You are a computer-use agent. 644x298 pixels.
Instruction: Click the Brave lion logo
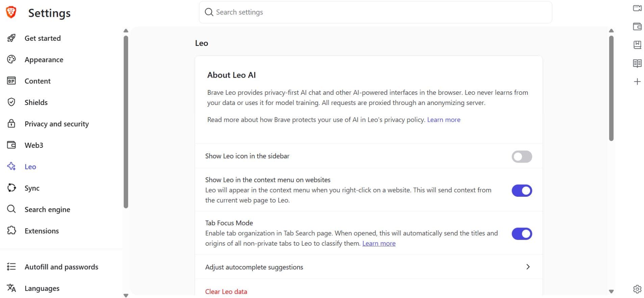[x=11, y=12]
